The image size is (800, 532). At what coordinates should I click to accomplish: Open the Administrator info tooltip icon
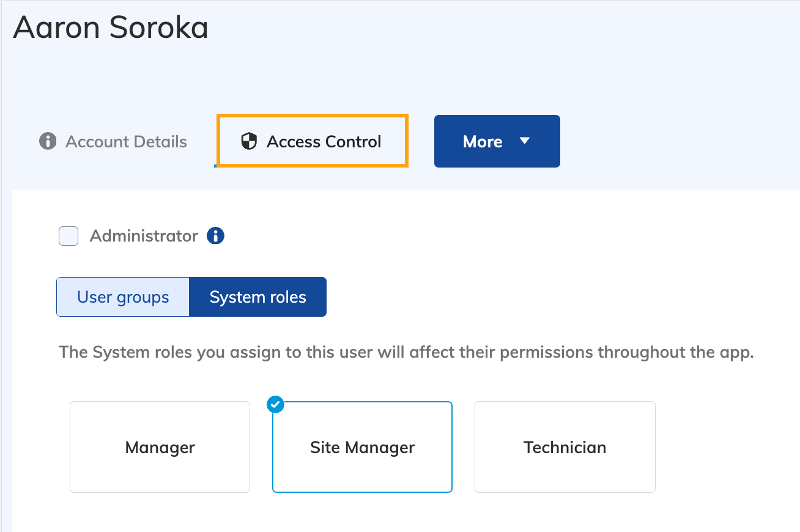click(215, 235)
